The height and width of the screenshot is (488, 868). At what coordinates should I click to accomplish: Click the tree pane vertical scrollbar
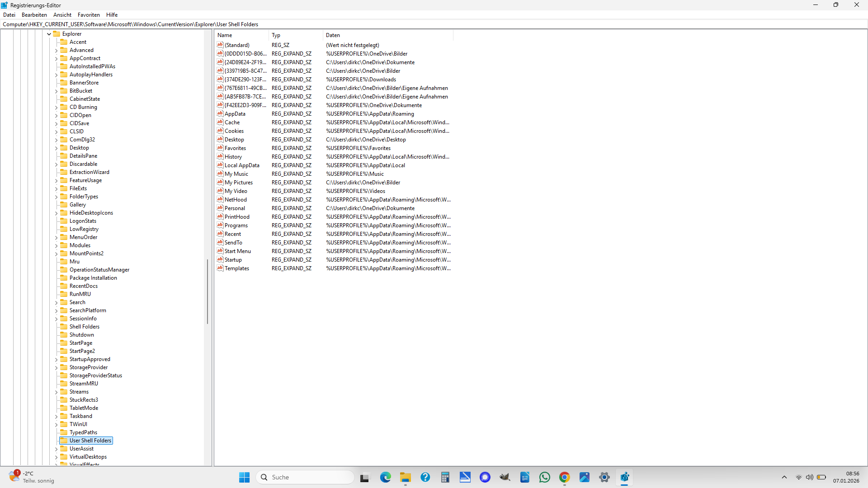208,291
